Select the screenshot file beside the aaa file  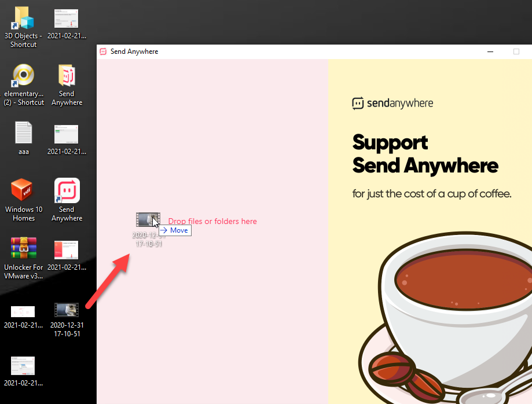click(x=67, y=134)
